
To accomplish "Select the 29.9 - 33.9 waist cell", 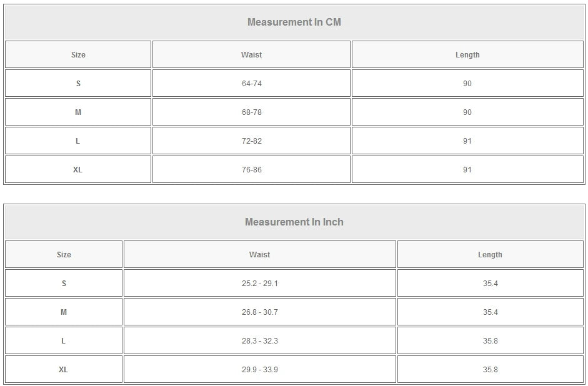I will pos(259,370).
